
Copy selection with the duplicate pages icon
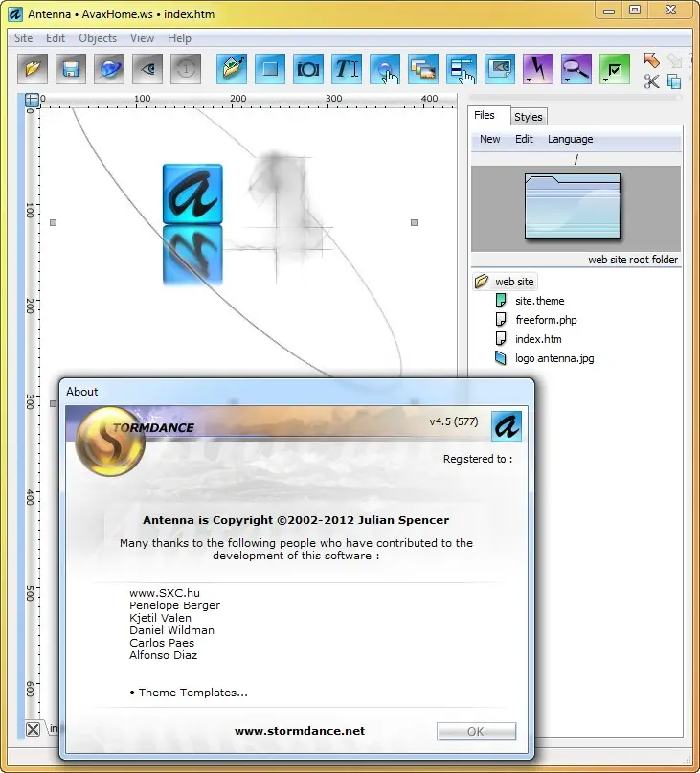674,81
